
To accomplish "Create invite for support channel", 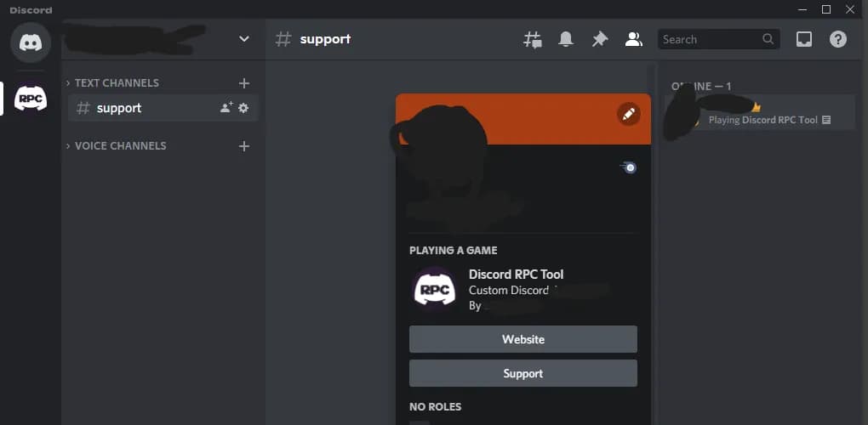I will click(226, 108).
